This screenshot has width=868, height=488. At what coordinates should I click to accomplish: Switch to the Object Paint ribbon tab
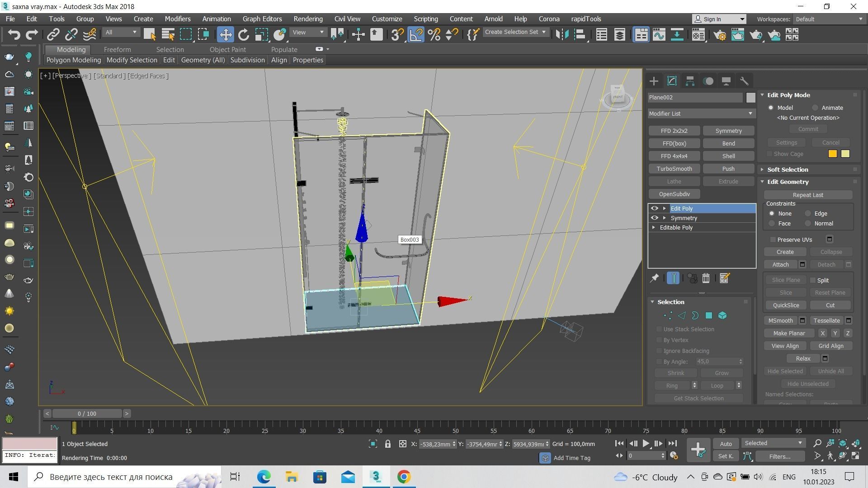pyautogui.click(x=228, y=49)
